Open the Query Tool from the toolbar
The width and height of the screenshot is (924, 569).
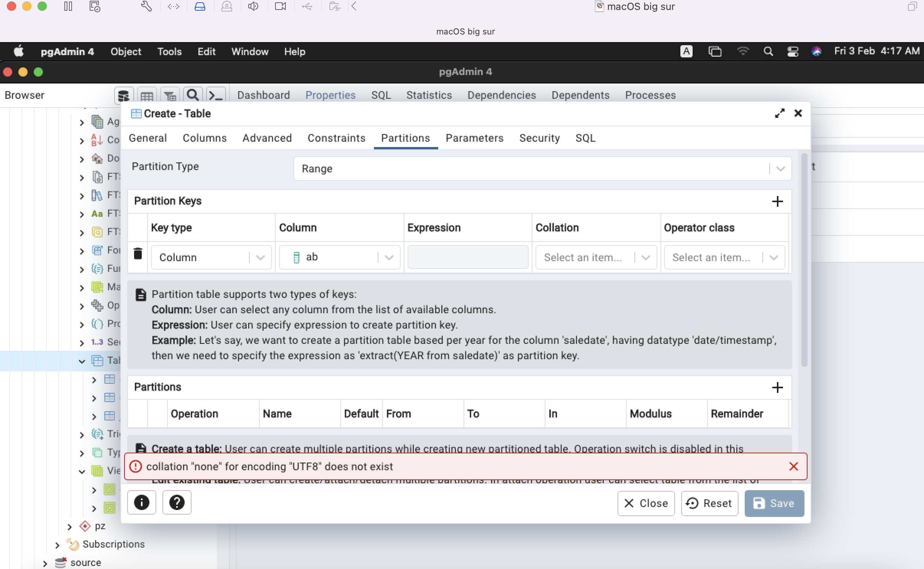coord(216,95)
